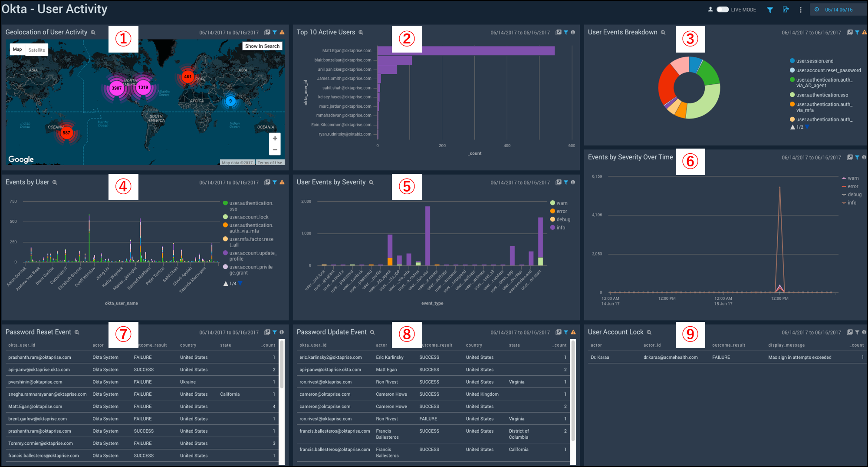Go to next legend page in Events by User

click(240, 283)
